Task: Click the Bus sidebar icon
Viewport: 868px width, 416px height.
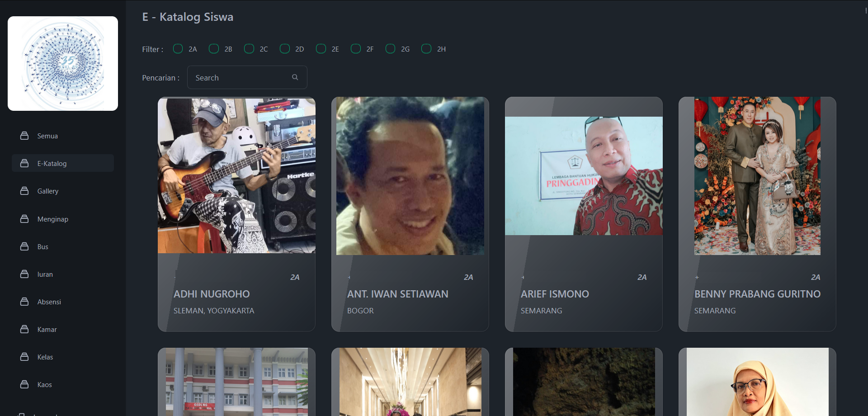Action: (24, 246)
